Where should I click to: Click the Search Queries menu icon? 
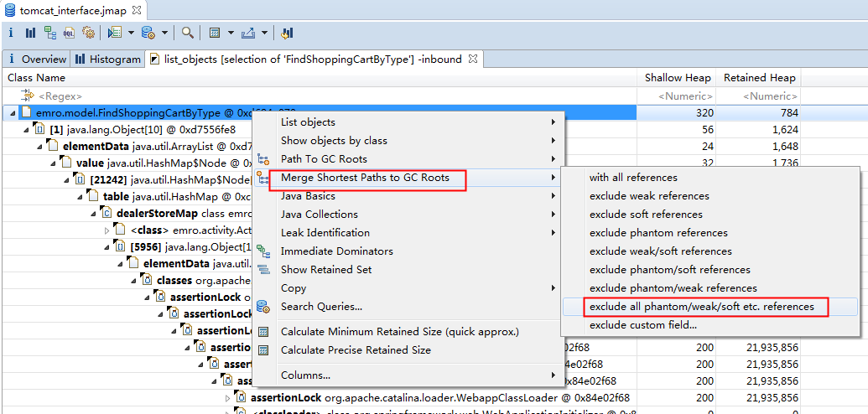click(263, 307)
